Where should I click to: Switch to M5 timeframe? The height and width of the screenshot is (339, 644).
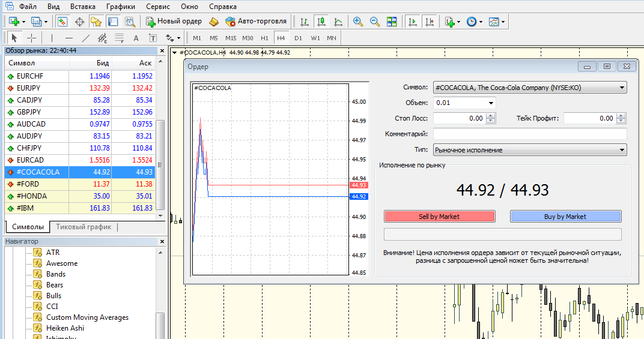(214, 38)
